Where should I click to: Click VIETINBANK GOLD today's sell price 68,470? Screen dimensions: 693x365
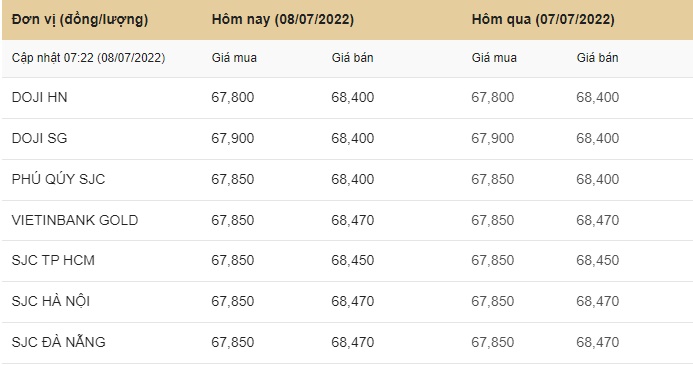[x=353, y=220]
